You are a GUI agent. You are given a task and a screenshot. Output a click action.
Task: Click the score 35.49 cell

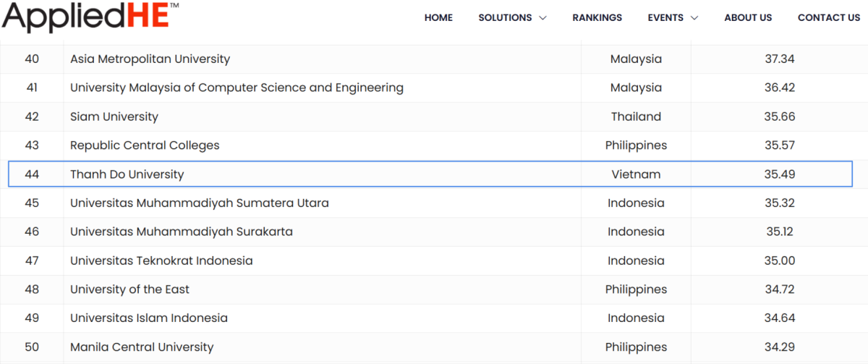(x=779, y=174)
